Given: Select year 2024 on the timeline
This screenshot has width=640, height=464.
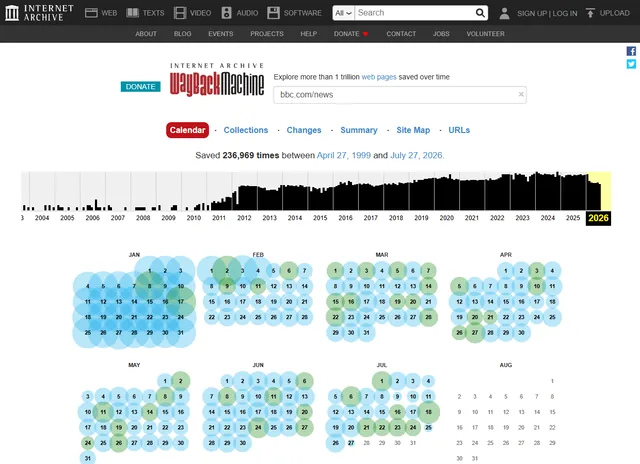Looking at the screenshot, I should point(548,218).
